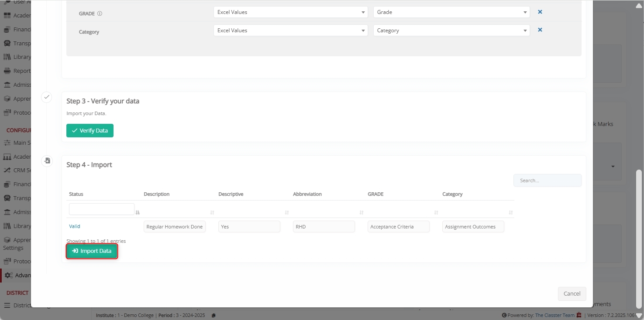Open GRADE row Excel Values dropdown

click(290, 12)
